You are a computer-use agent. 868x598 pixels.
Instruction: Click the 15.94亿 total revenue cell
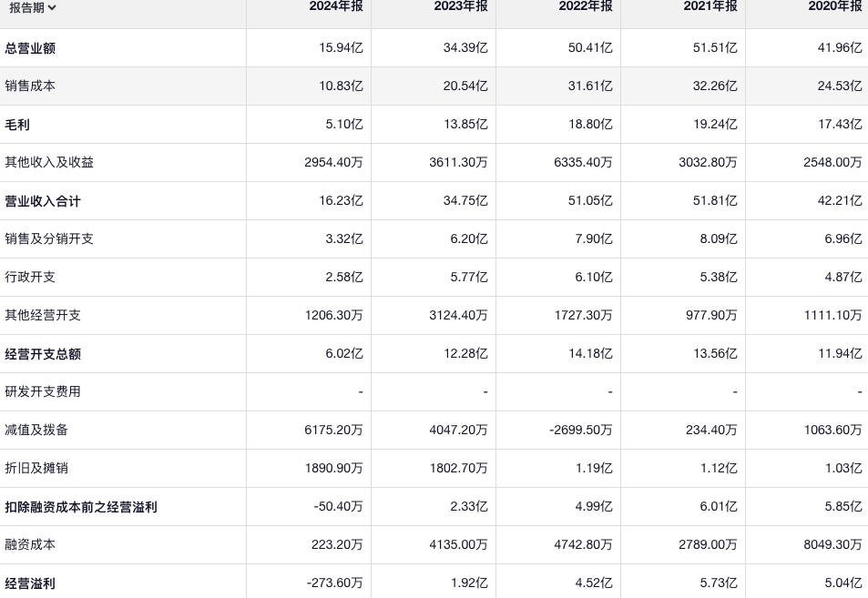[342, 47]
